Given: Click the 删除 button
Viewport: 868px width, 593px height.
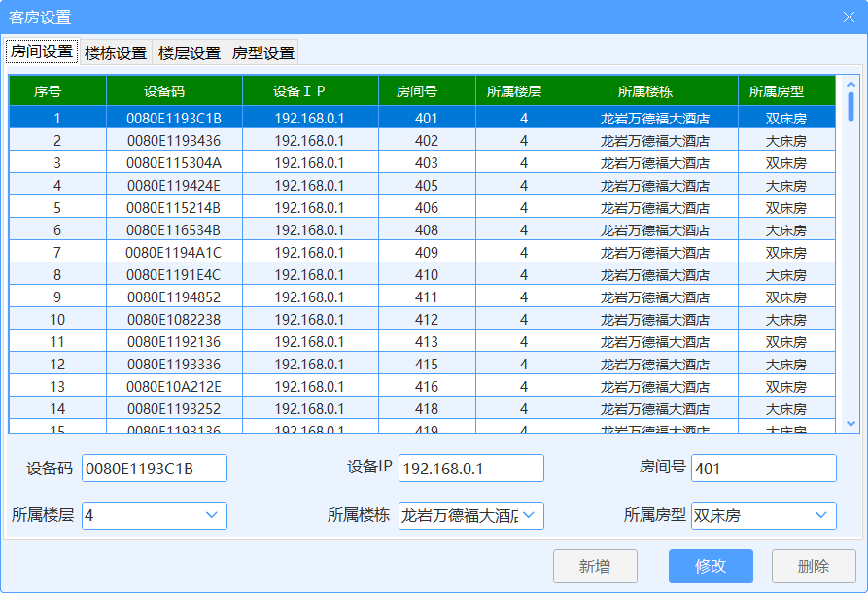Looking at the screenshot, I should [813, 566].
